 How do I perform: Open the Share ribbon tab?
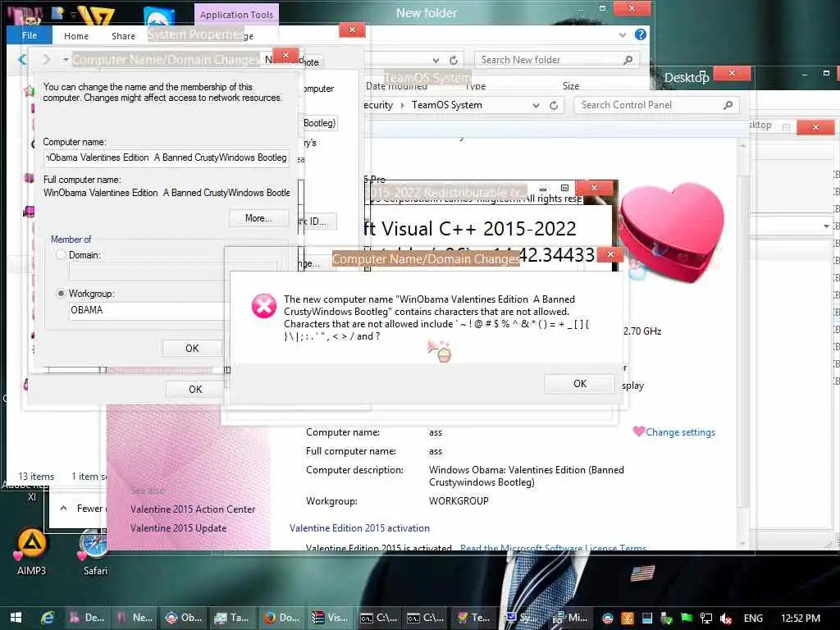click(123, 36)
